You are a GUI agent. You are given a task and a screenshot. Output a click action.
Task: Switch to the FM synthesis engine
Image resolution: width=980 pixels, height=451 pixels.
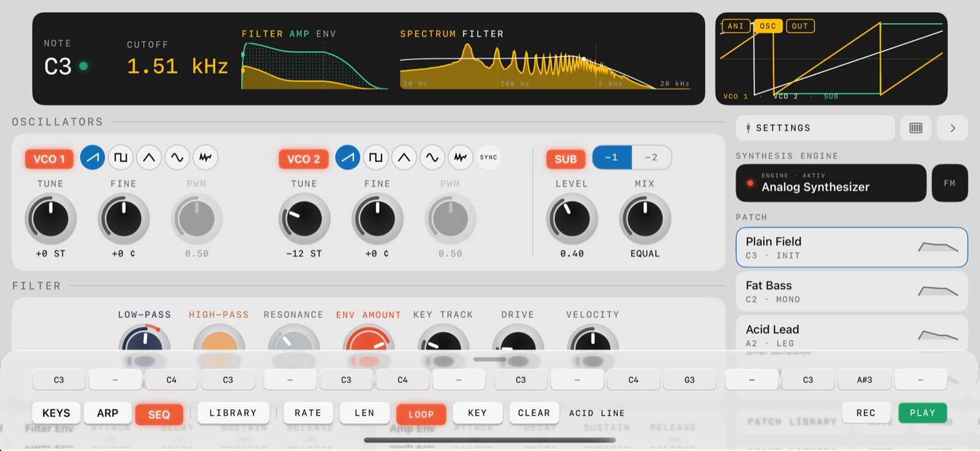pos(950,183)
